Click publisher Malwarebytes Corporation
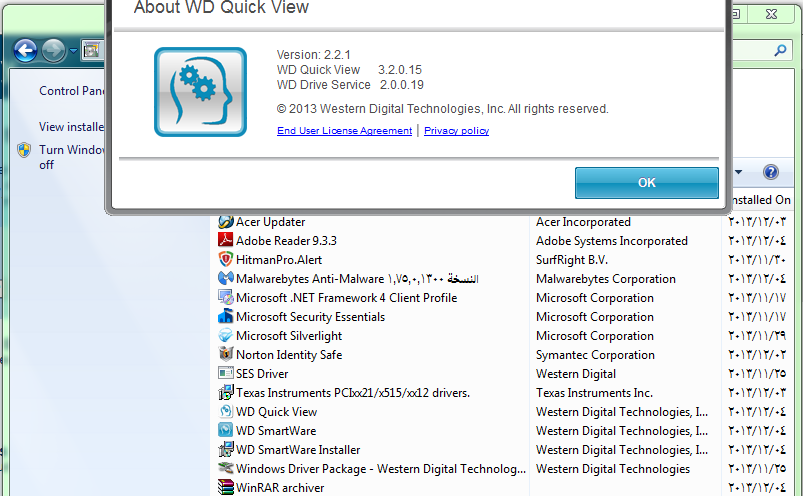803x496 pixels. click(x=606, y=279)
